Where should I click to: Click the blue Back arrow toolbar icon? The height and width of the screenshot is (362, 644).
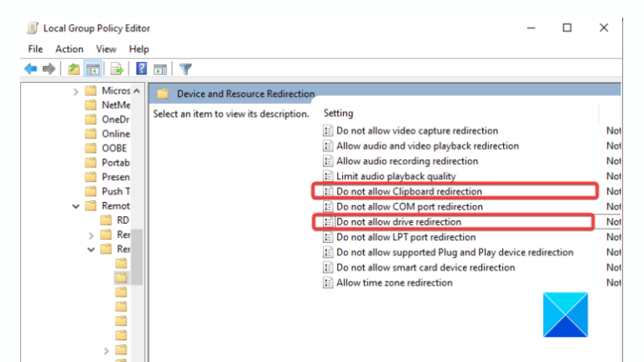[30, 69]
